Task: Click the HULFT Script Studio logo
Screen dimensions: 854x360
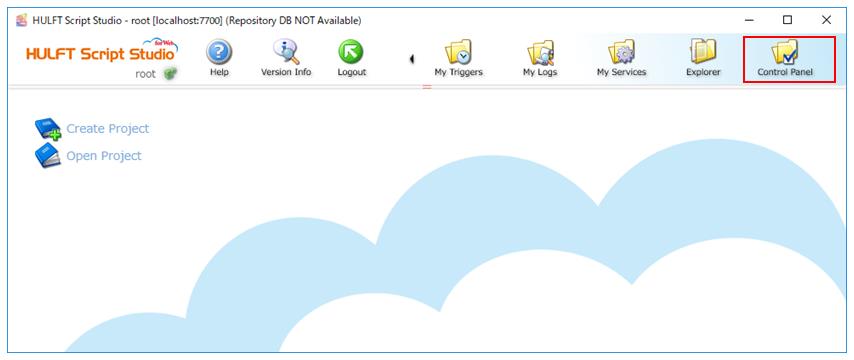Action: (x=102, y=51)
